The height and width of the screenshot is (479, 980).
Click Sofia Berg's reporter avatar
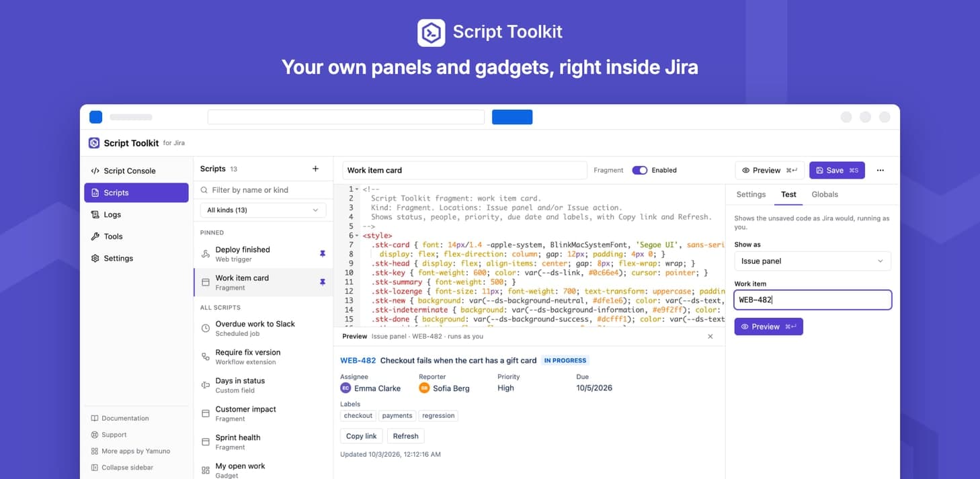pyautogui.click(x=424, y=388)
